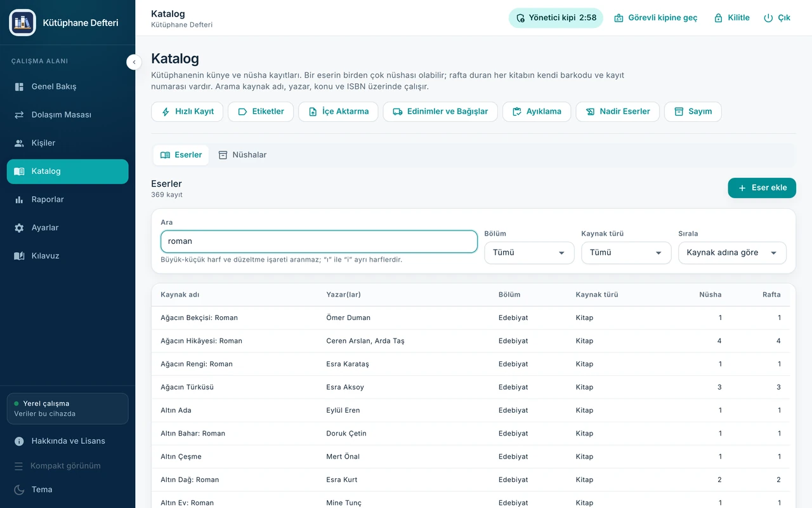Open the Kaynak türü dropdown
Image resolution: width=812 pixels, height=508 pixels.
click(626, 253)
